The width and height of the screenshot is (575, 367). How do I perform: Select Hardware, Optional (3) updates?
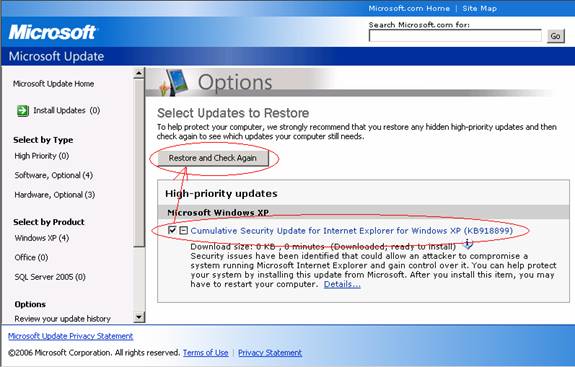click(x=55, y=195)
